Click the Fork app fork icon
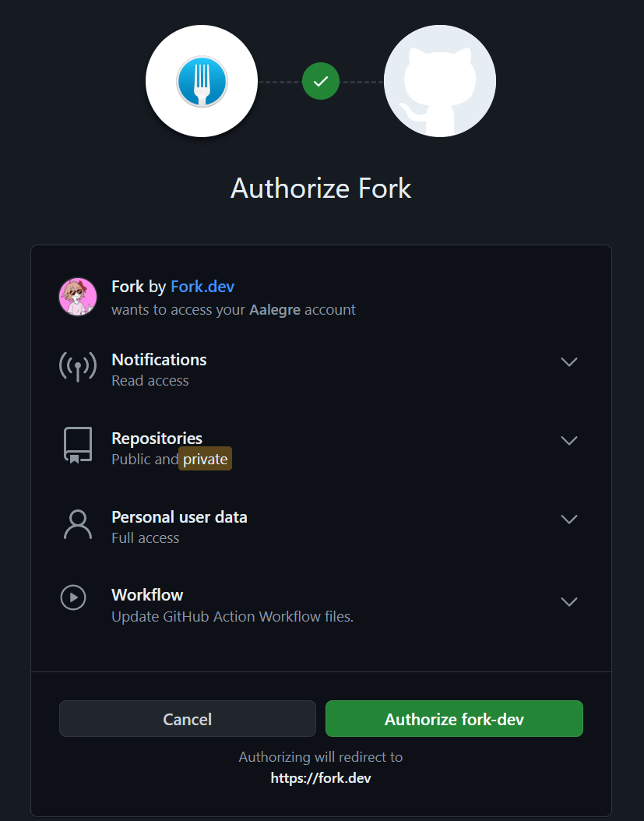644x821 pixels. pyautogui.click(x=201, y=81)
